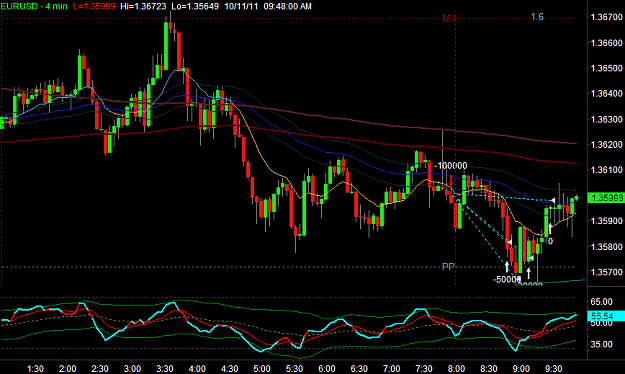Screen dimensions: 625x374
Task: Click the 1.36500 price axis label
Action: 606,68
